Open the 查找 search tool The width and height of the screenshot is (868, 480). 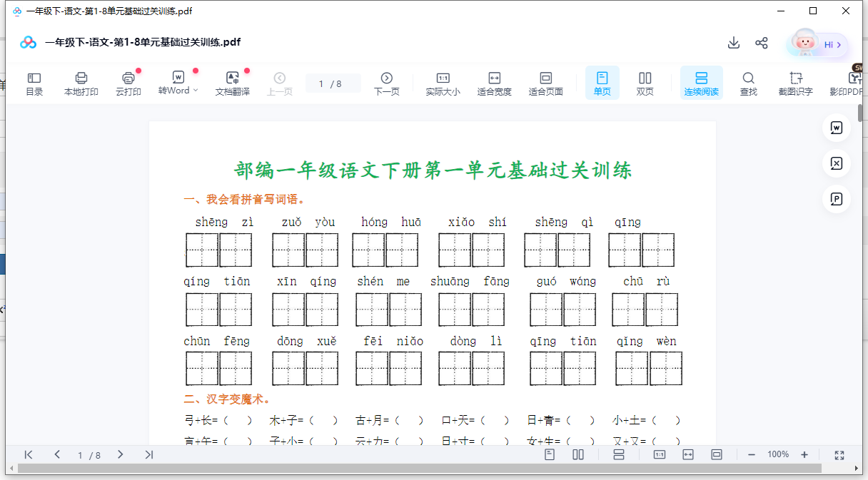point(748,83)
